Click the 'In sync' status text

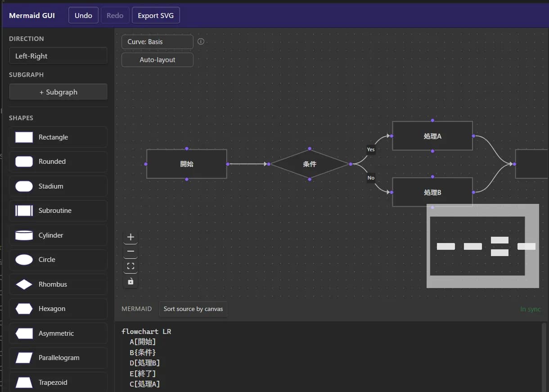pos(531,309)
